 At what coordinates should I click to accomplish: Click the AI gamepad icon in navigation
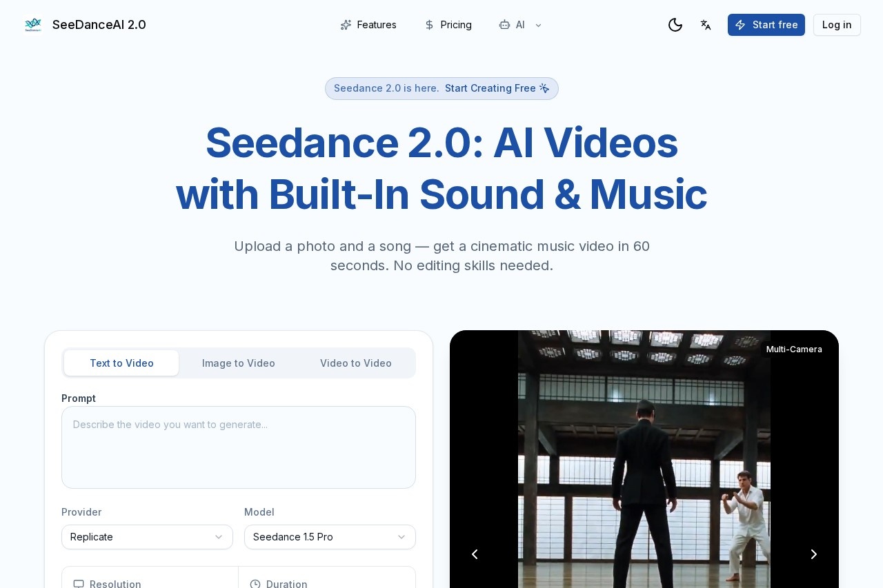tap(504, 25)
